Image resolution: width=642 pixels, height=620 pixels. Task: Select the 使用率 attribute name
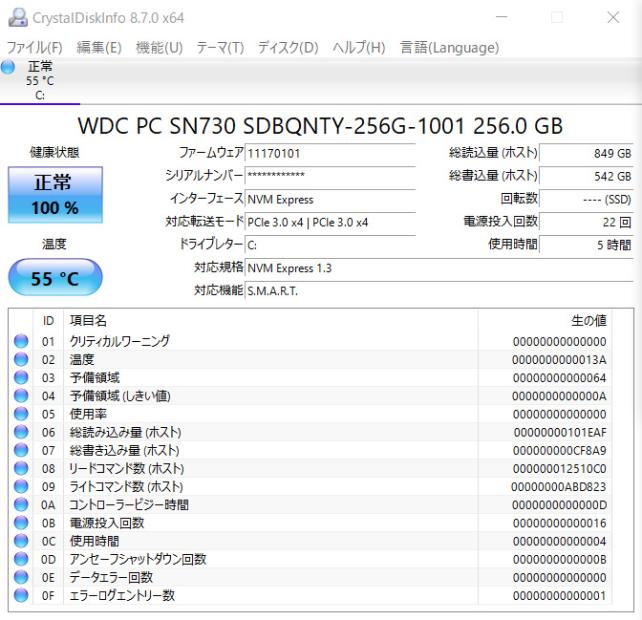click(88, 414)
